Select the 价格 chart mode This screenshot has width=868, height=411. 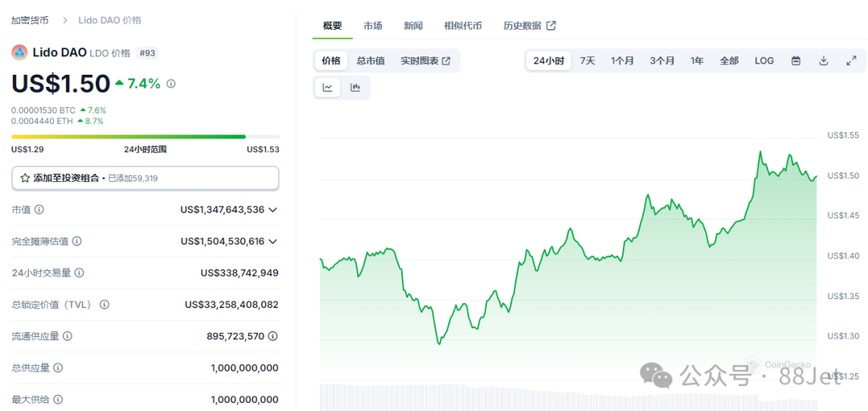point(331,61)
